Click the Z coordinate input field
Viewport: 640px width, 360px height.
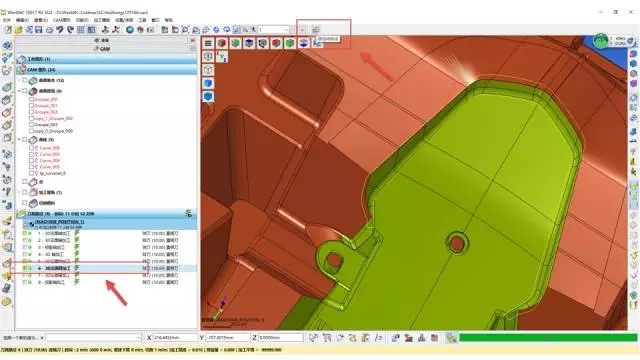click(x=280, y=338)
